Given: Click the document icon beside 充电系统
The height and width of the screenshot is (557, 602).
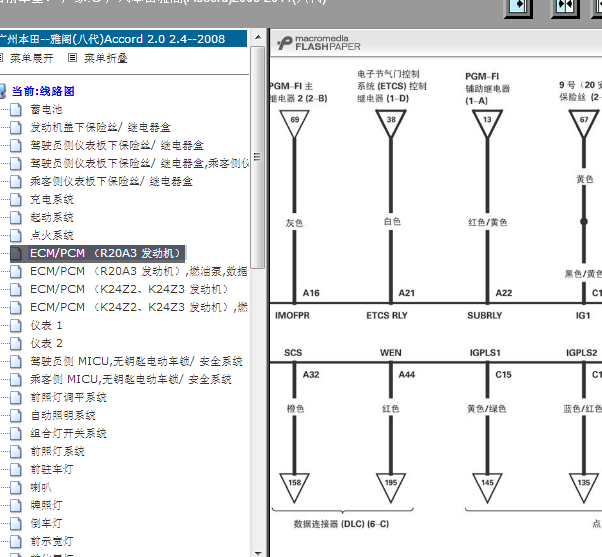Looking at the screenshot, I should click(x=16, y=200).
